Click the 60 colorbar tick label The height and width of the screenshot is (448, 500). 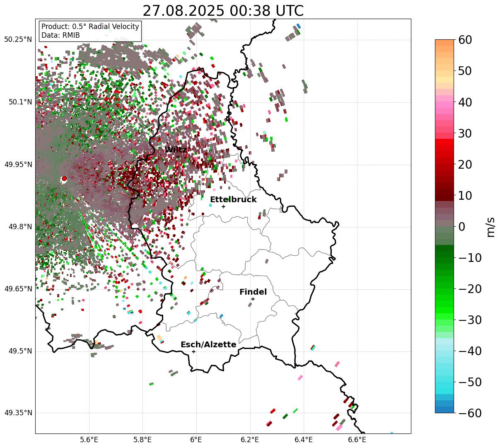pos(466,40)
